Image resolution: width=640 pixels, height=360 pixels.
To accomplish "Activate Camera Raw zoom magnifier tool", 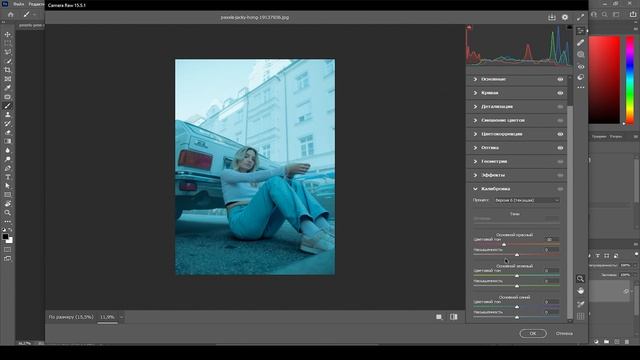I will tap(580, 279).
